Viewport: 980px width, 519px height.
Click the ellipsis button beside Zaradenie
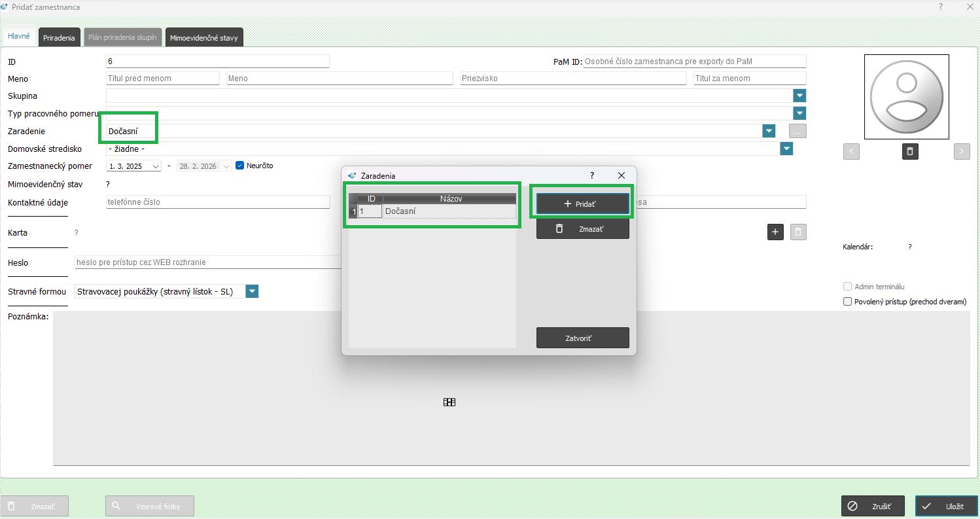point(797,131)
